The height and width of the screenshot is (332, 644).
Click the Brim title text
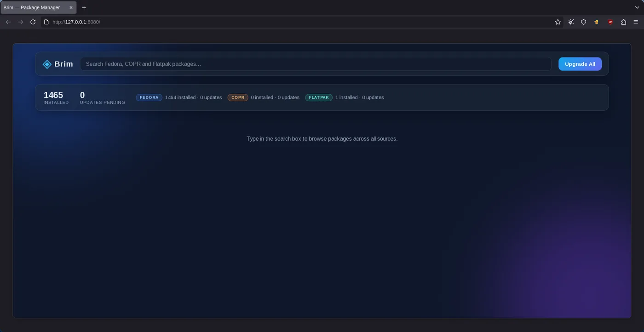tap(63, 64)
